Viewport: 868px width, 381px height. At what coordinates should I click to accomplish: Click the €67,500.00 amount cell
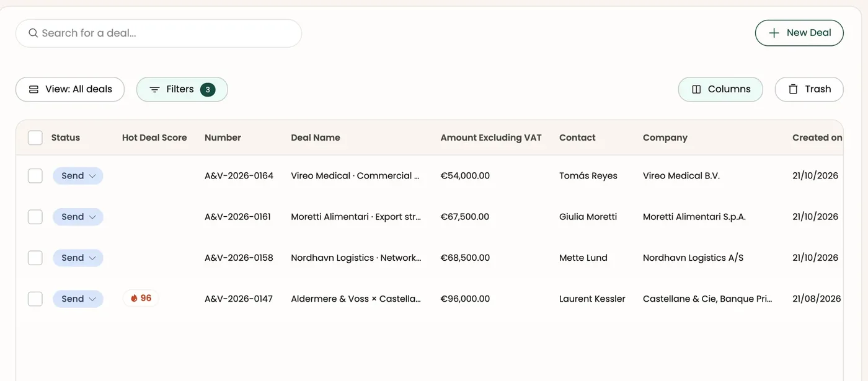[x=465, y=217]
